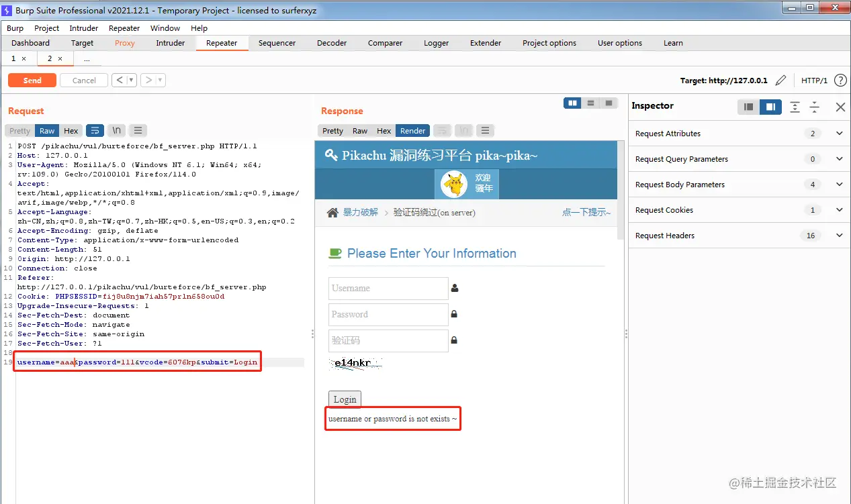851x504 pixels.
Task: Select combined tabbed request/response layout
Action: tap(609, 103)
